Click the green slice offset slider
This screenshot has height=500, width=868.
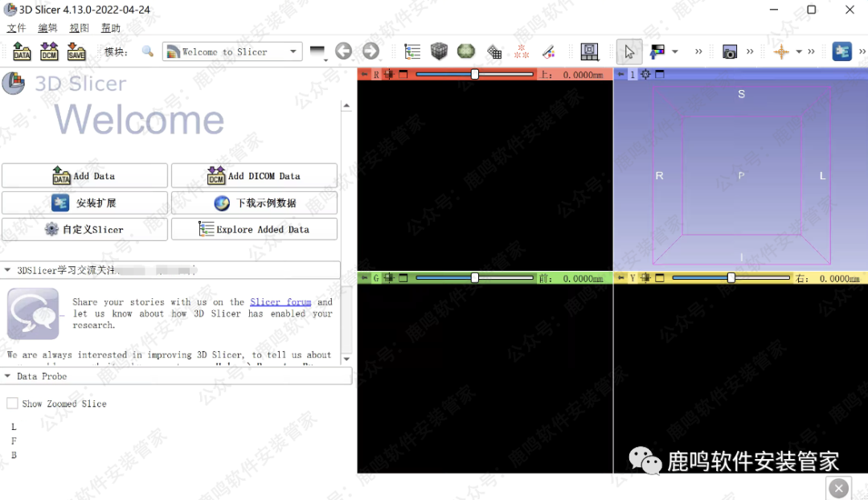474,278
